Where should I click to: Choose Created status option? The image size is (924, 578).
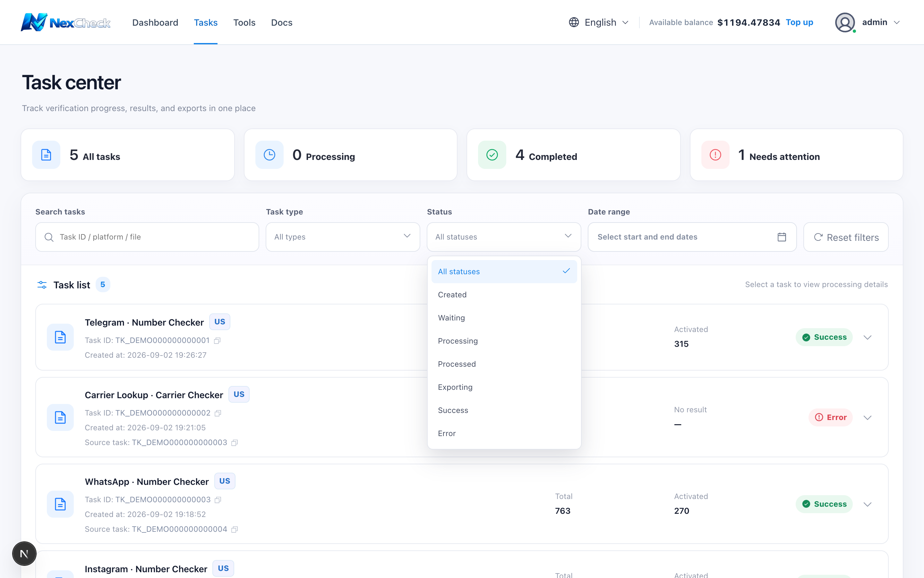tap(504, 295)
